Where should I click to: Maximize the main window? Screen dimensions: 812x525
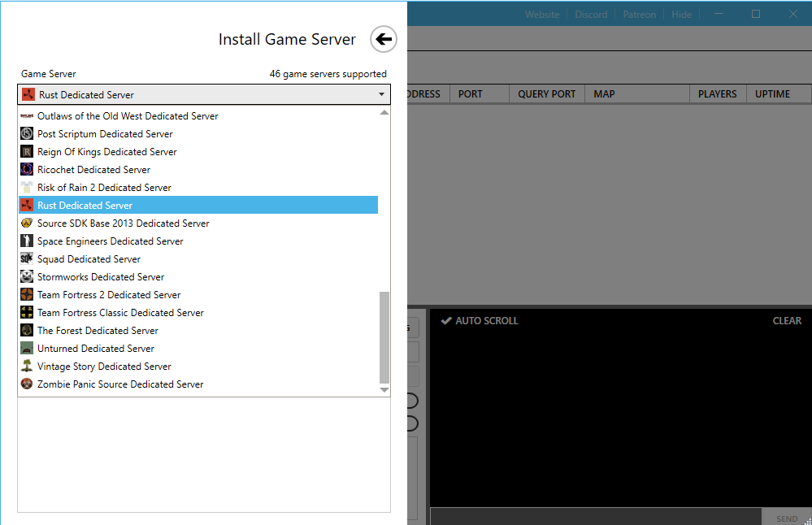pos(756,14)
